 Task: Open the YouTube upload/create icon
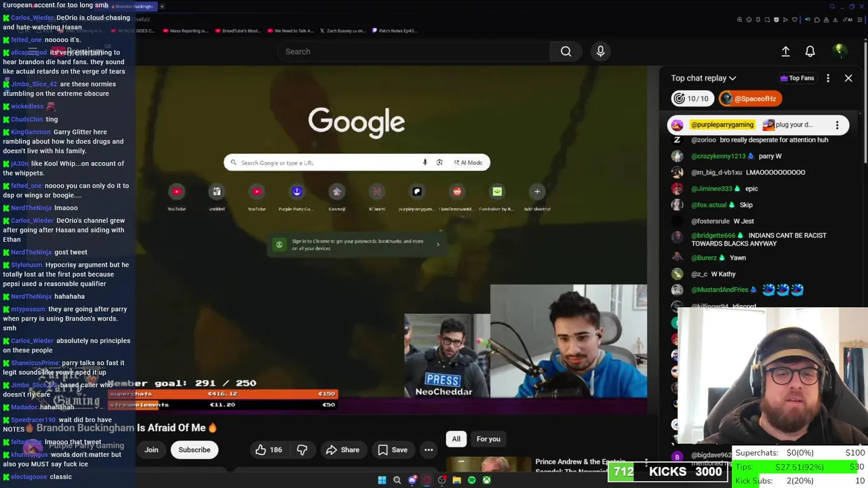785,52
